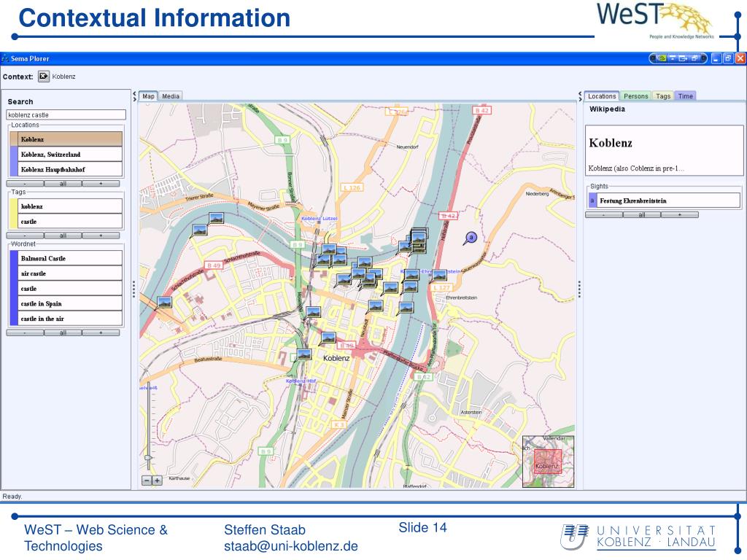747x560 pixels.
Task: Click the plus button under Locations list
Action: [101, 183]
